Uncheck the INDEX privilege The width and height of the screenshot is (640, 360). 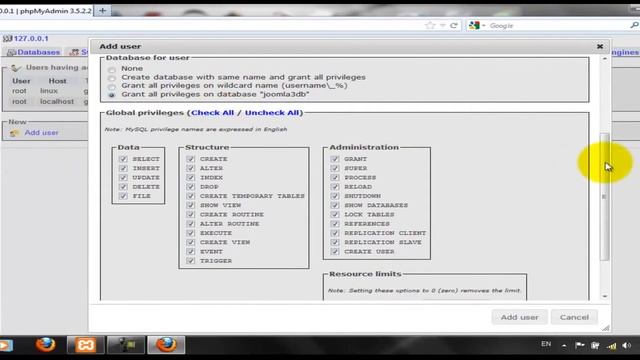191,178
